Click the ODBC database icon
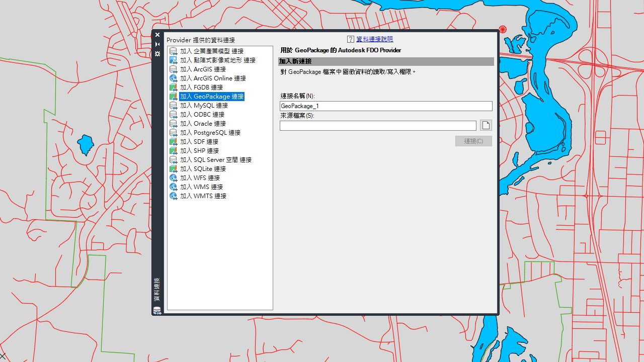Image resolution: width=644 pixels, height=362 pixels. 173,115
